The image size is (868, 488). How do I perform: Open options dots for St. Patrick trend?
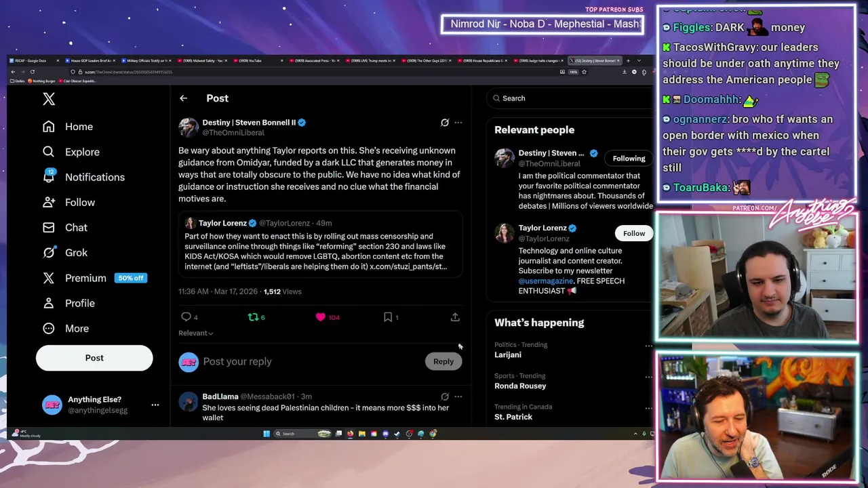(648, 408)
